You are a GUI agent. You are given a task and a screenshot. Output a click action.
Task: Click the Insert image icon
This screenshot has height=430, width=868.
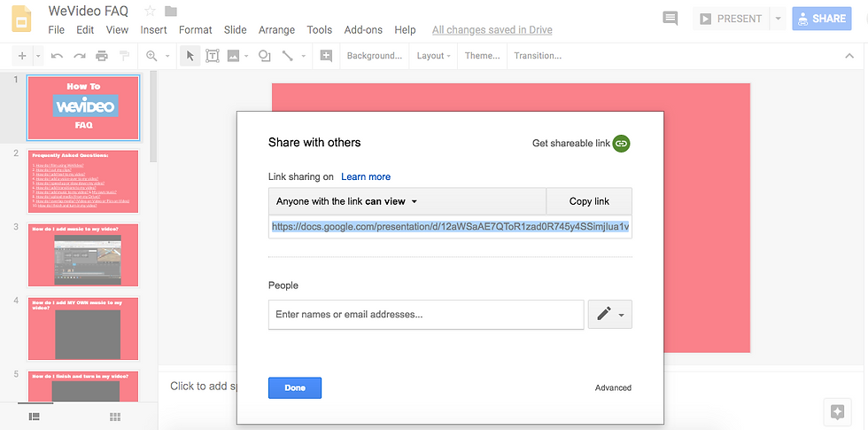[233, 55]
